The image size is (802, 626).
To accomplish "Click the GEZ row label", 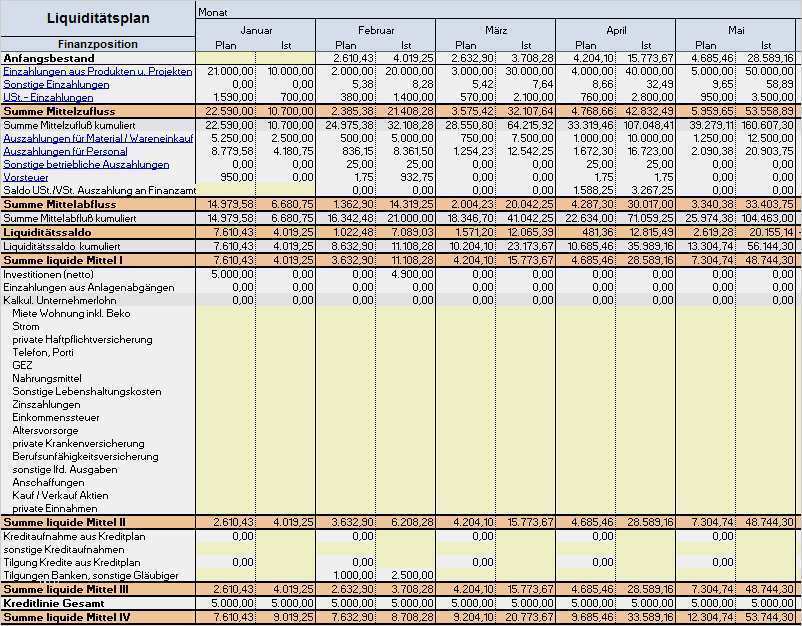I will 22,365.
